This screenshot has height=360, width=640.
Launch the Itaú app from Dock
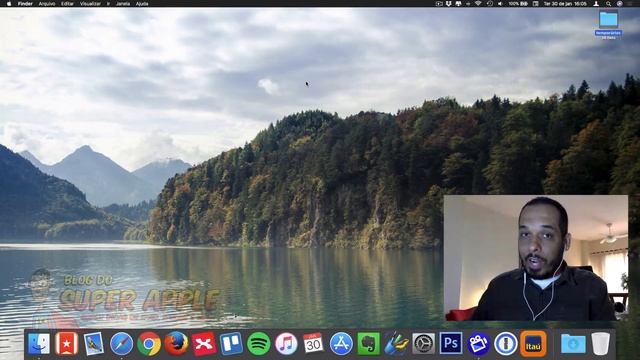pyautogui.click(x=533, y=344)
